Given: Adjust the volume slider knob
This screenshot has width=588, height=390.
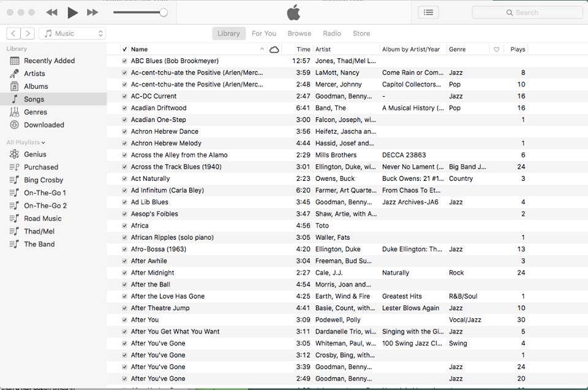Looking at the screenshot, I should [163, 13].
